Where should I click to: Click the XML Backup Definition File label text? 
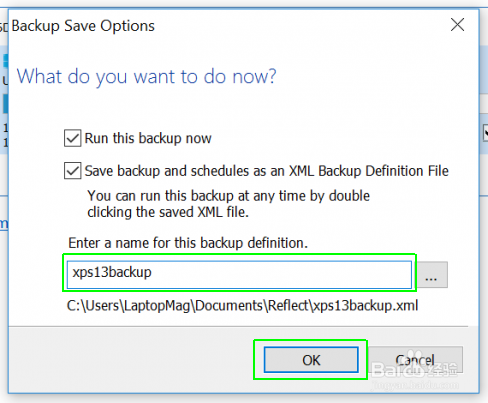[x=369, y=171]
